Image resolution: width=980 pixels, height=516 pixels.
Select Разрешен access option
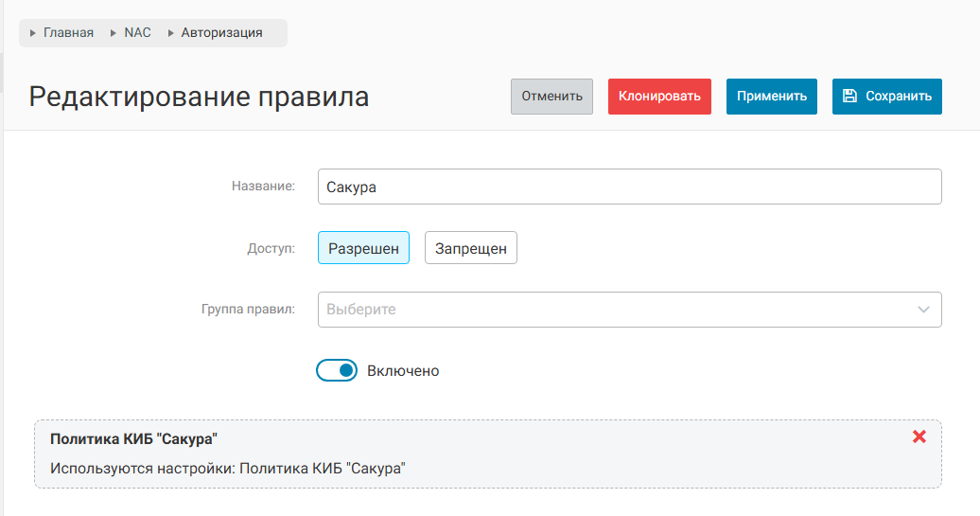[363, 249]
